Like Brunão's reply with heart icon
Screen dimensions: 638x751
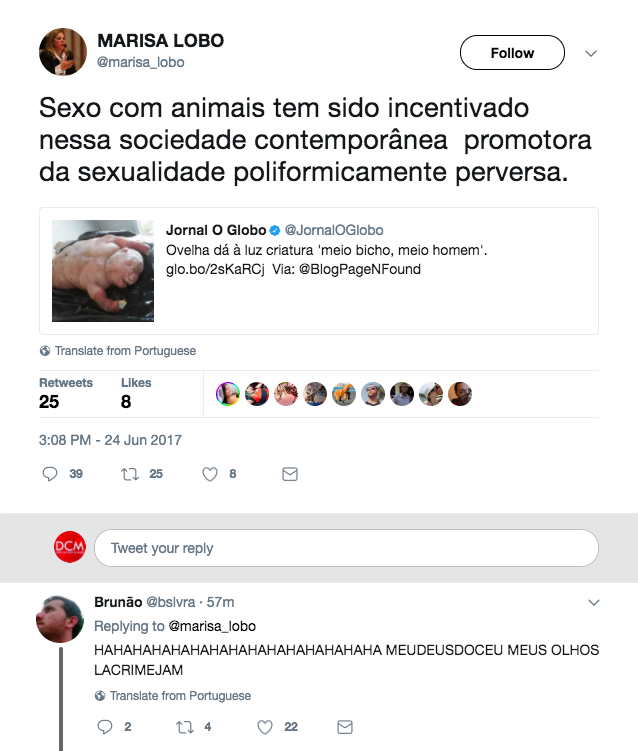265,727
